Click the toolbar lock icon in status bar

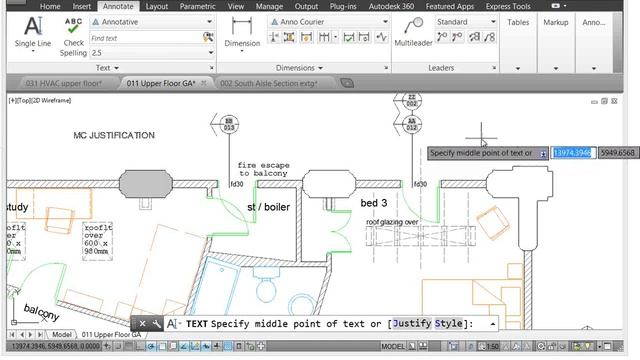click(x=551, y=347)
